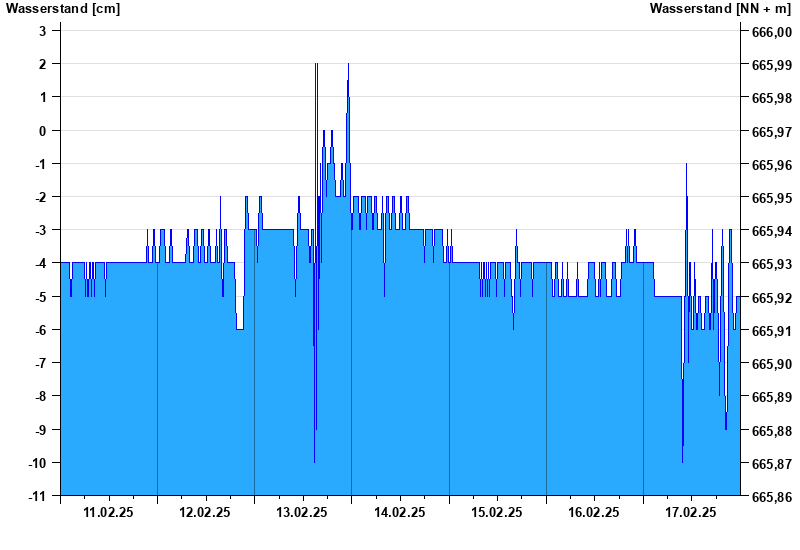
Task: Click the 665,97 label on right axis
Action: (x=771, y=131)
